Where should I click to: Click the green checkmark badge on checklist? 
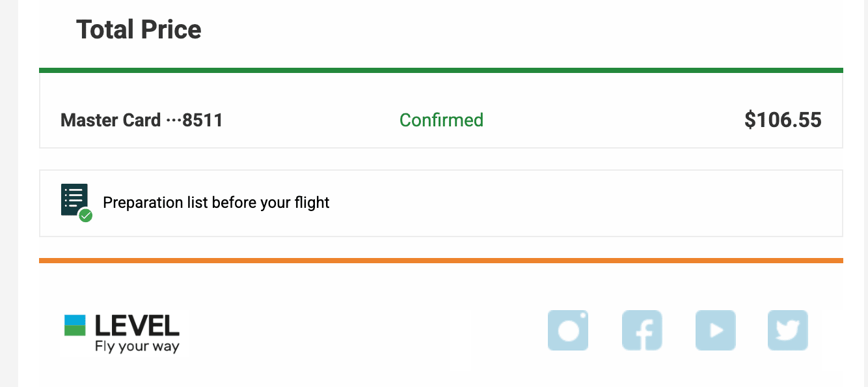[85, 216]
